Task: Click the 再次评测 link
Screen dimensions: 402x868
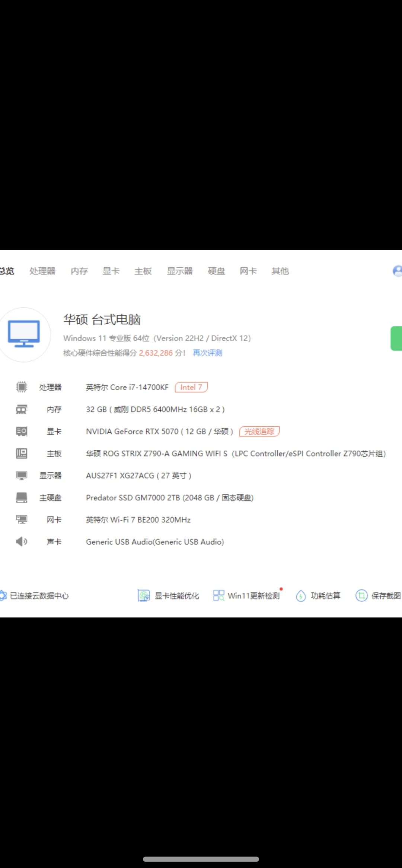Action: (207, 353)
